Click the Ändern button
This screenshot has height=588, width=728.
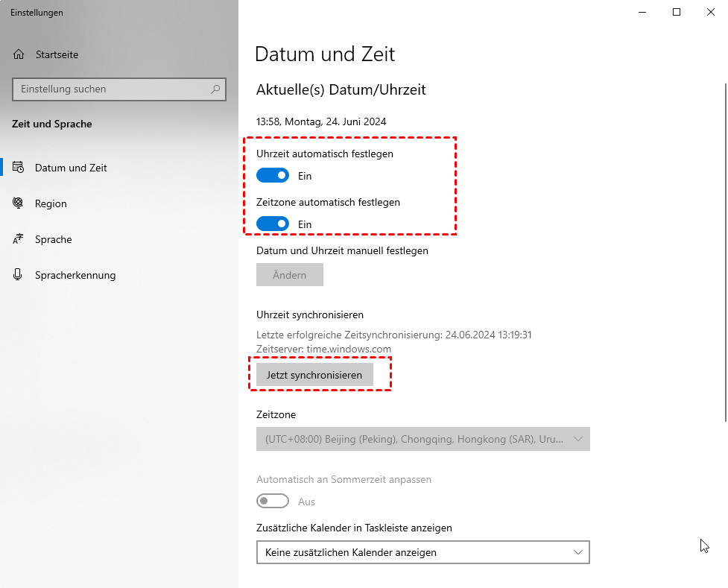[x=289, y=275]
